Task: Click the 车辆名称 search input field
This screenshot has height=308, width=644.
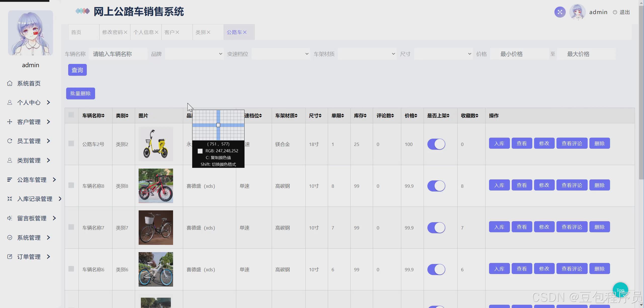Action: (x=118, y=54)
